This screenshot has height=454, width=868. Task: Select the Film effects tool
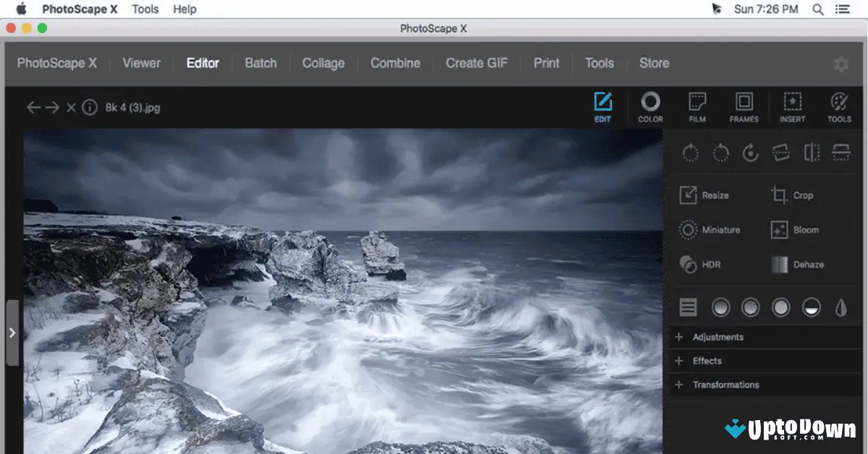pyautogui.click(x=697, y=107)
